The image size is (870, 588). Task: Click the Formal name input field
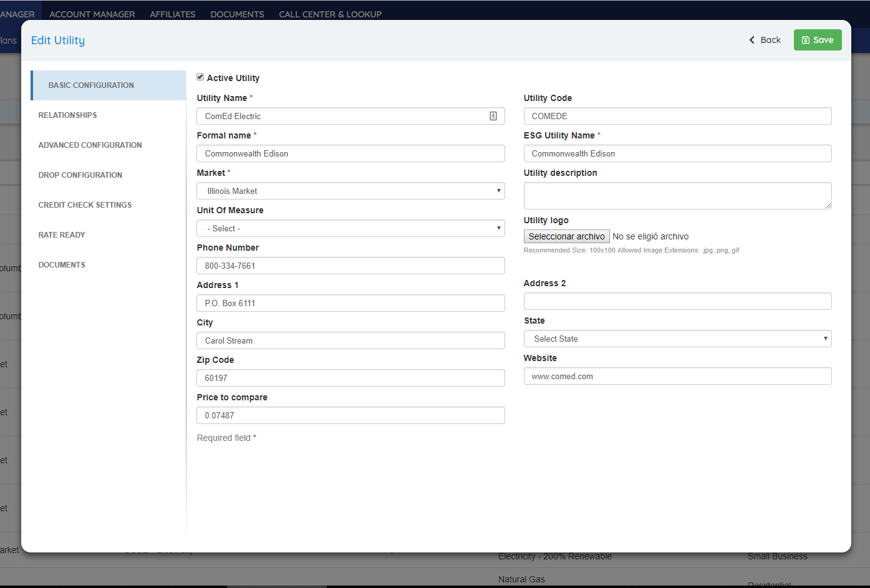pyautogui.click(x=350, y=153)
